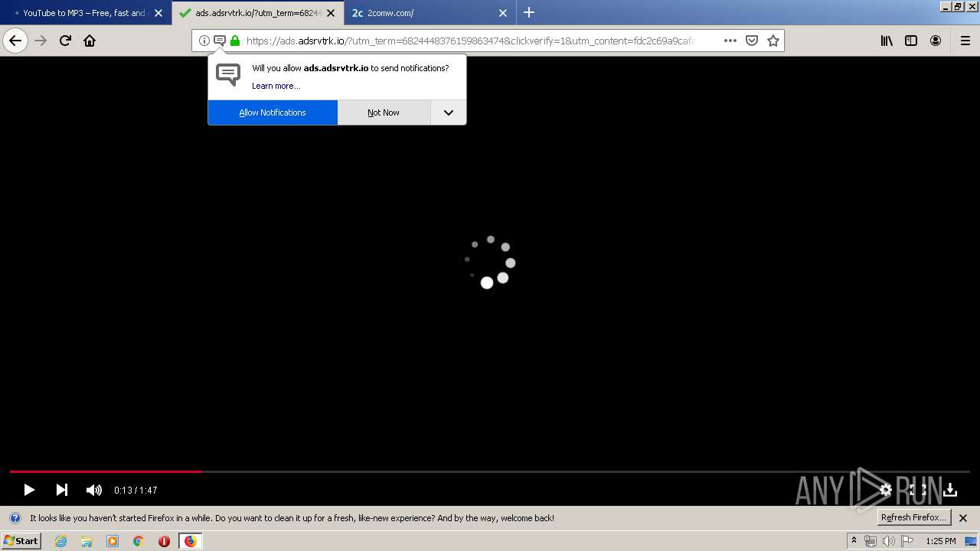Switch to the 2conw.com tab
Image resolution: width=980 pixels, height=551 pixels.
click(430, 12)
